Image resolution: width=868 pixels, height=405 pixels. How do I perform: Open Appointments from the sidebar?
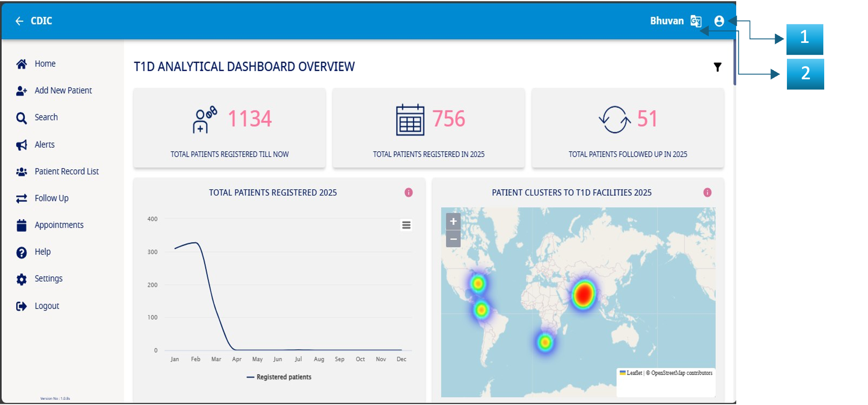click(59, 225)
